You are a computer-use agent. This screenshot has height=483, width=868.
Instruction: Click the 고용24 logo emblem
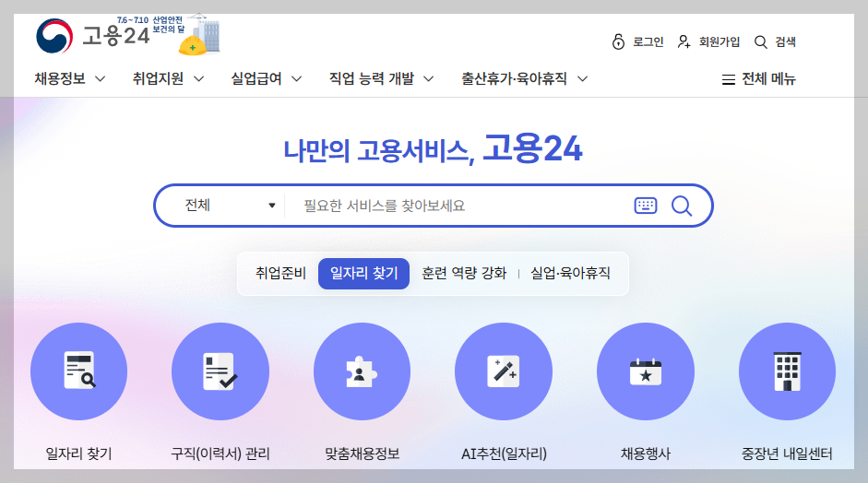[54, 36]
